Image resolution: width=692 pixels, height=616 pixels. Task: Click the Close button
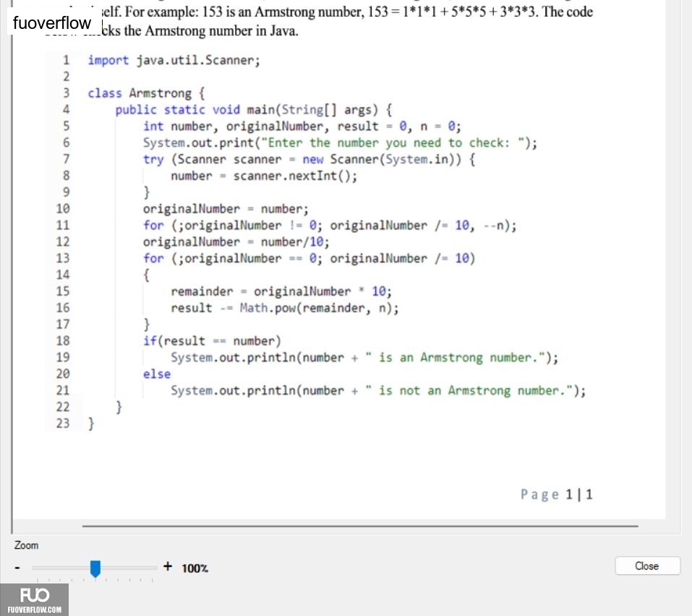click(x=647, y=565)
